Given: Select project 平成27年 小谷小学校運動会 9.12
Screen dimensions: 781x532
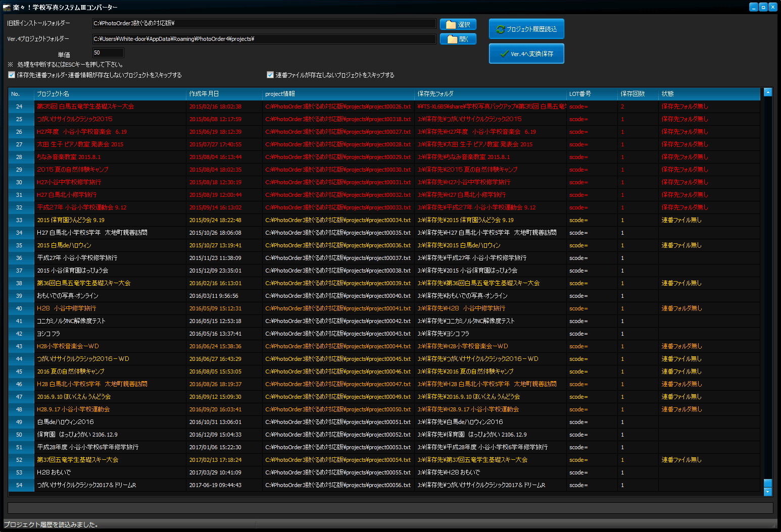Looking at the screenshot, I should tap(81, 207).
